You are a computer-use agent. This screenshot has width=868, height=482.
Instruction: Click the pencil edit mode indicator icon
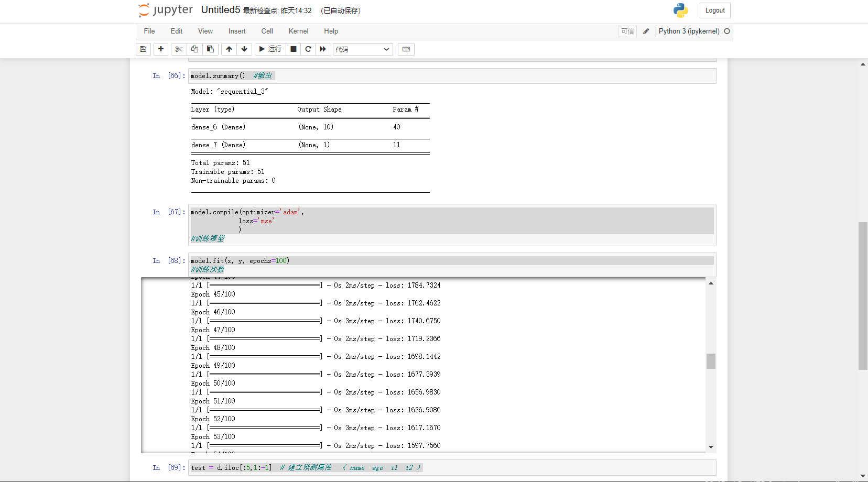coord(646,31)
